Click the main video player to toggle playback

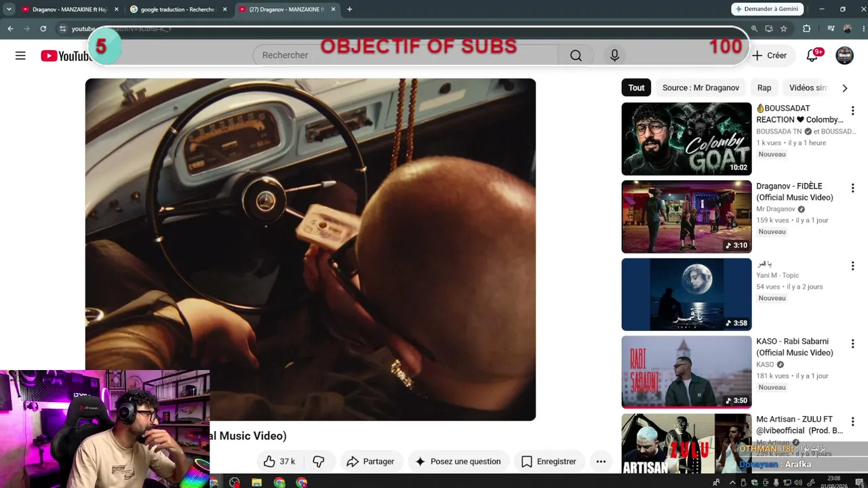coord(311,249)
